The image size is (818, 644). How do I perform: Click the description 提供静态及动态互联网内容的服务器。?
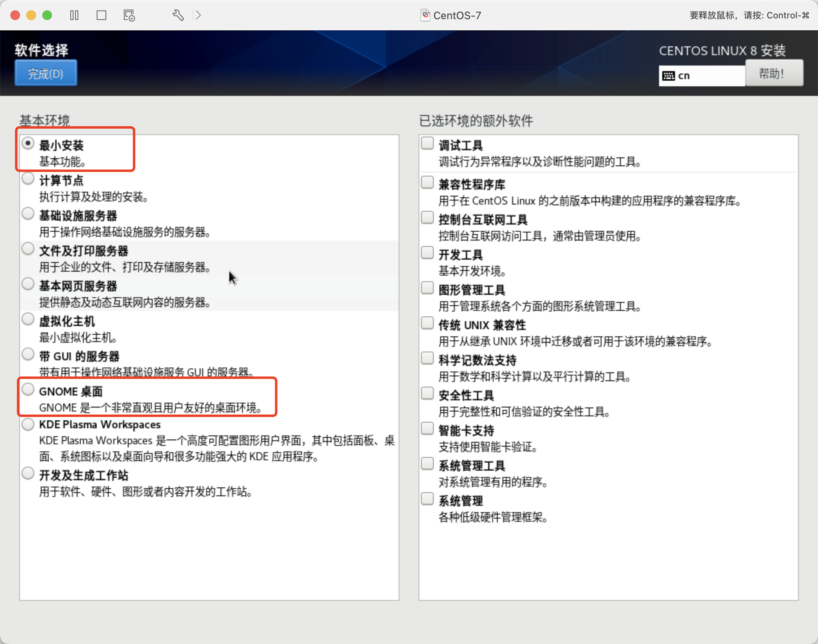(x=125, y=302)
